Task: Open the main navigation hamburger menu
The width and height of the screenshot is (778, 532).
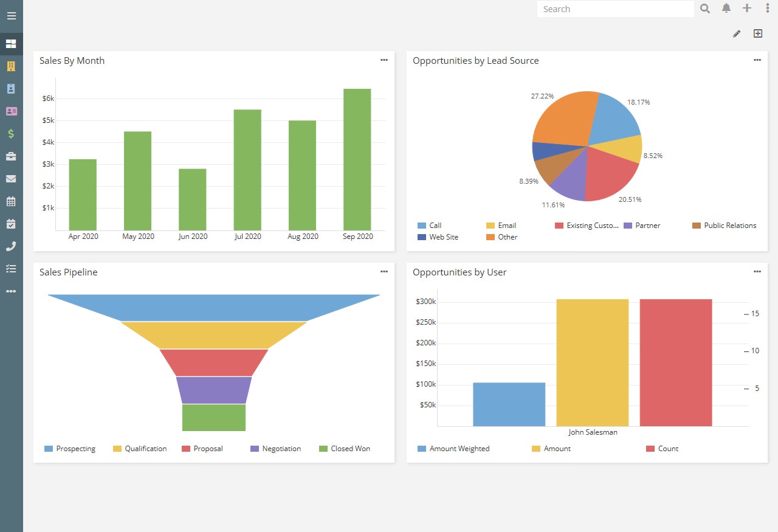Action: point(11,16)
